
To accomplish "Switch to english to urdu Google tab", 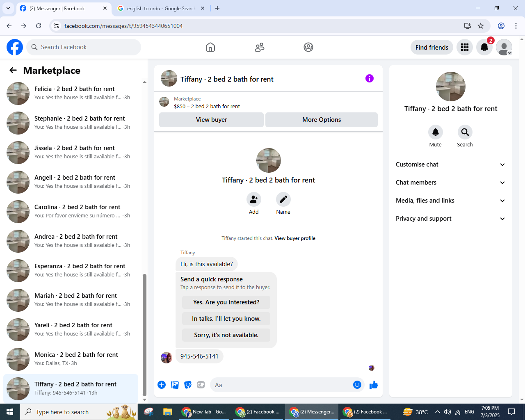I will (161, 9).
